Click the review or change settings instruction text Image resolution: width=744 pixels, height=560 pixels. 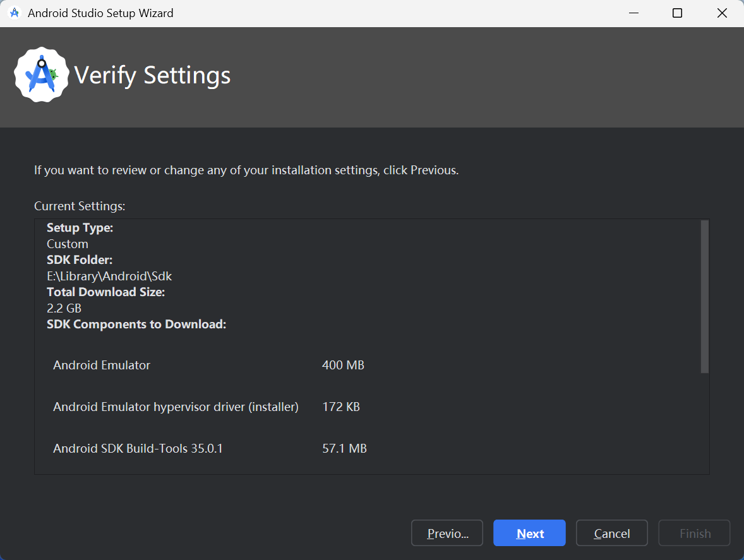pos(246,170)
